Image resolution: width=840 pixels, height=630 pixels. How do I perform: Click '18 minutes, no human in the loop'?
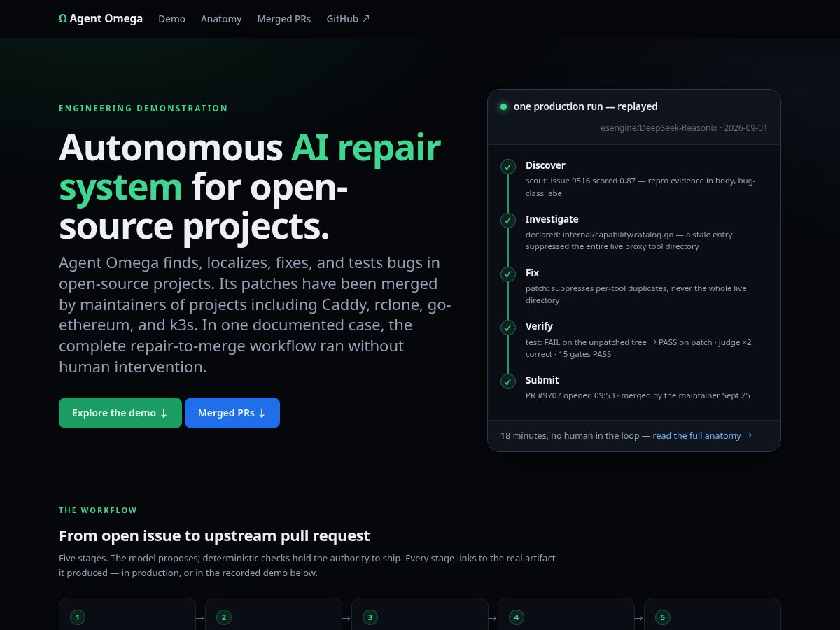[570, 435]
